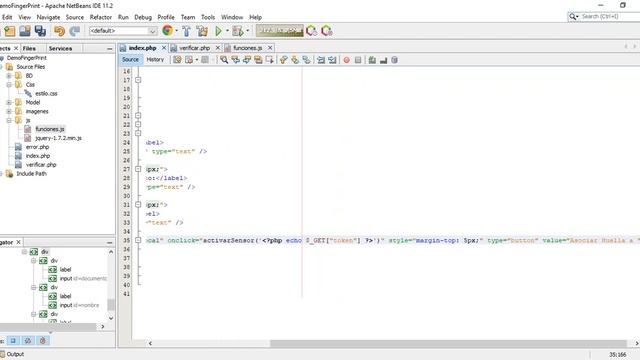Viewport: 640px width, 360px height.
Task: Click the Shift Line Right icon
Action: [332, 60]
